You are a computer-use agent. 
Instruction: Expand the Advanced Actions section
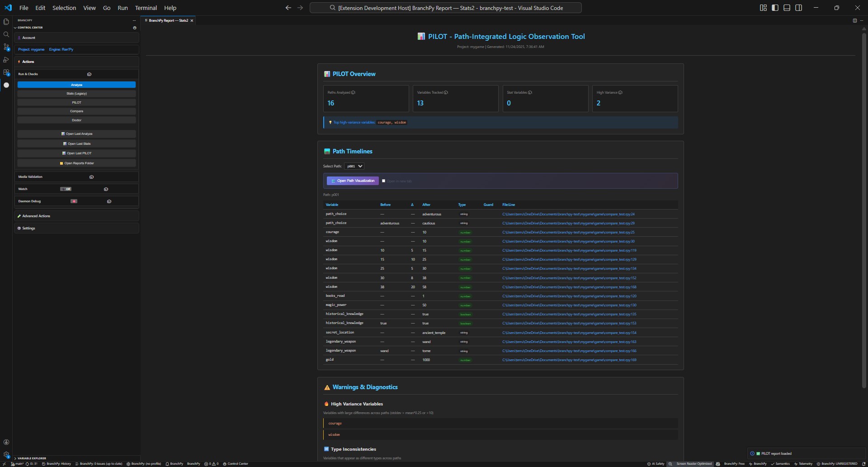click(36, 216)
